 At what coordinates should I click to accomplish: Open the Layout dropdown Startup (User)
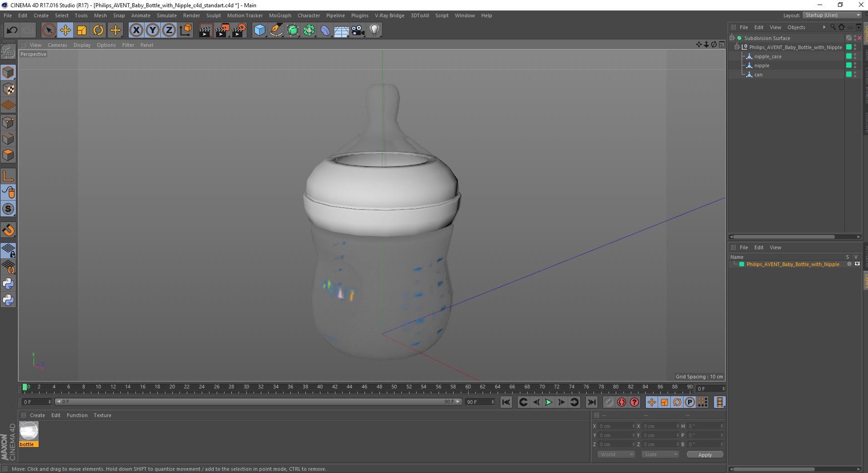832,15
